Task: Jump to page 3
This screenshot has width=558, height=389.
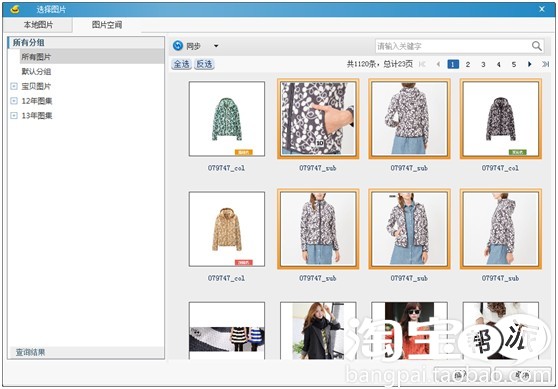Action: coord(483,64)
